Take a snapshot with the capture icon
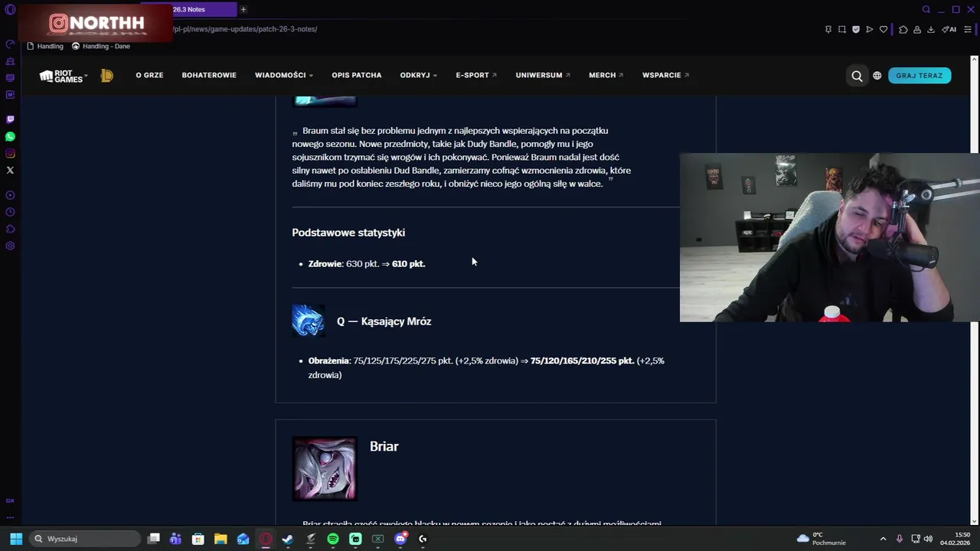 click(842, 29)
